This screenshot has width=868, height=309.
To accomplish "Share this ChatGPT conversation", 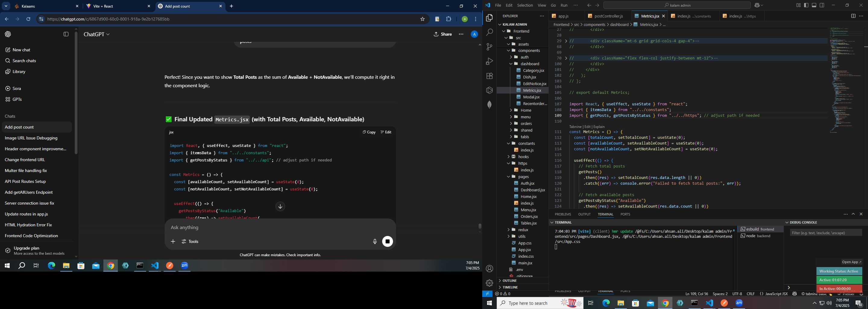I will 443,34.
